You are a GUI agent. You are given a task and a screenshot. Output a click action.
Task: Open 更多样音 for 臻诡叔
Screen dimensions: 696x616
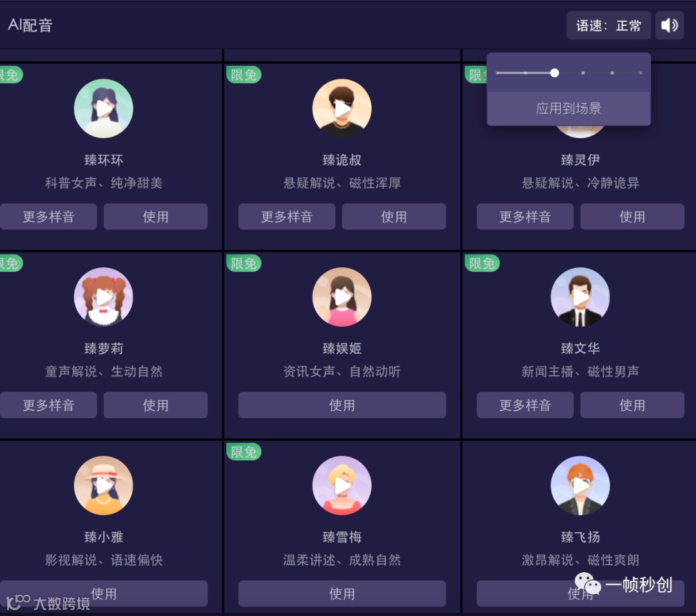(x=287, y=217)
